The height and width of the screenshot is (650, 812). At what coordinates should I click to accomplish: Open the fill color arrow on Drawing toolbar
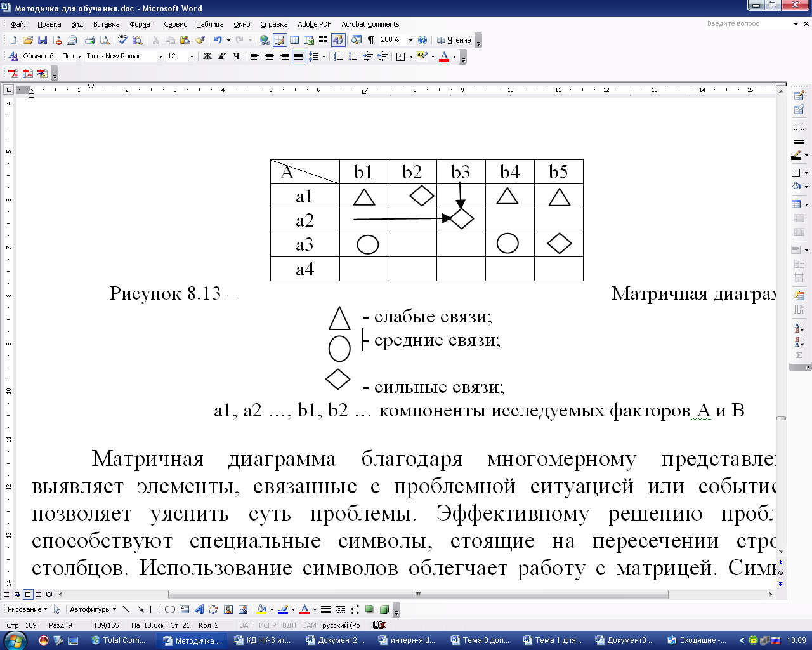272,609
